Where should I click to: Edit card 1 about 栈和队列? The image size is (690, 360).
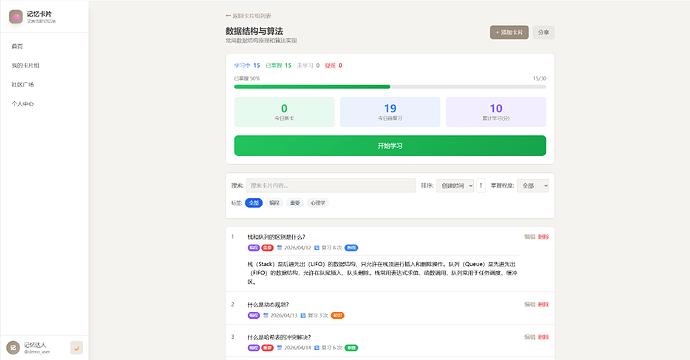pos(529,237)
